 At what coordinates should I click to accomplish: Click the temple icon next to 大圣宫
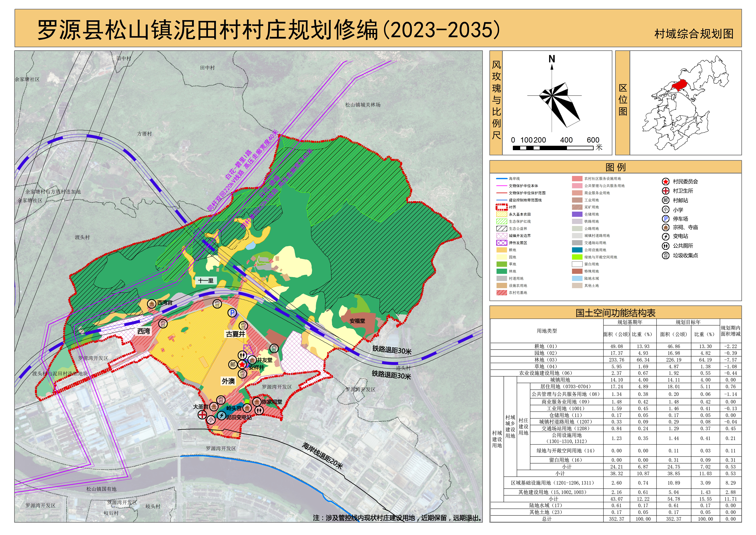point(214,407)
